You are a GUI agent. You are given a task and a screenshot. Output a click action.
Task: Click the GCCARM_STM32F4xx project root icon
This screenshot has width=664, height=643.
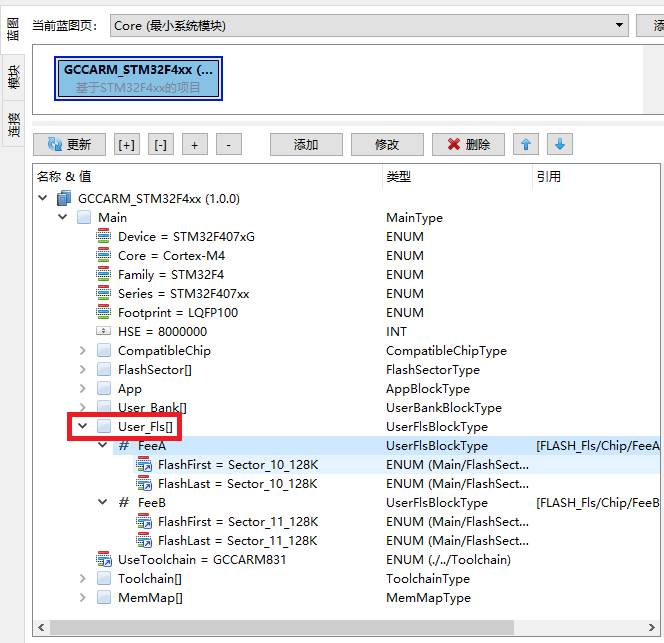(64, 199)
